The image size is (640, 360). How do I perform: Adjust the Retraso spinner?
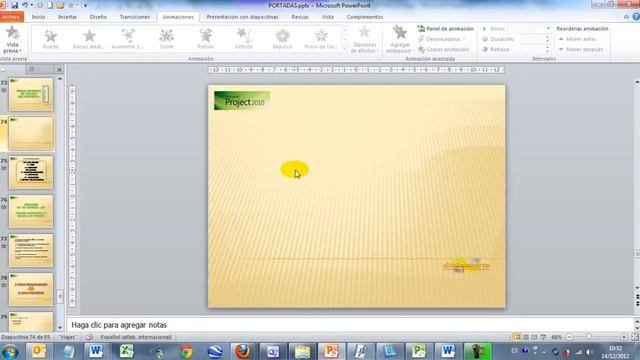coord(547,49)
